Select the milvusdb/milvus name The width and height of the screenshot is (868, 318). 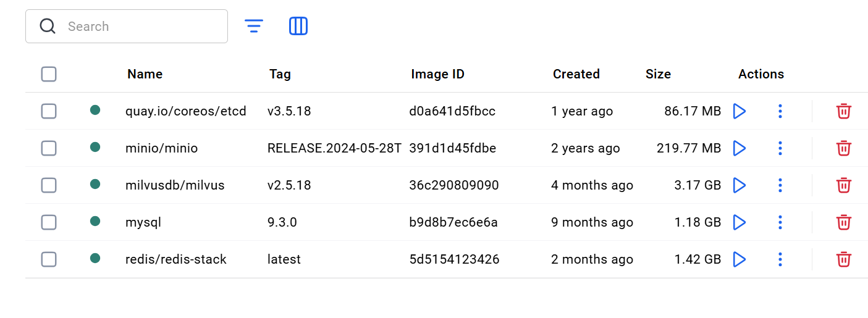click(175, 185)
